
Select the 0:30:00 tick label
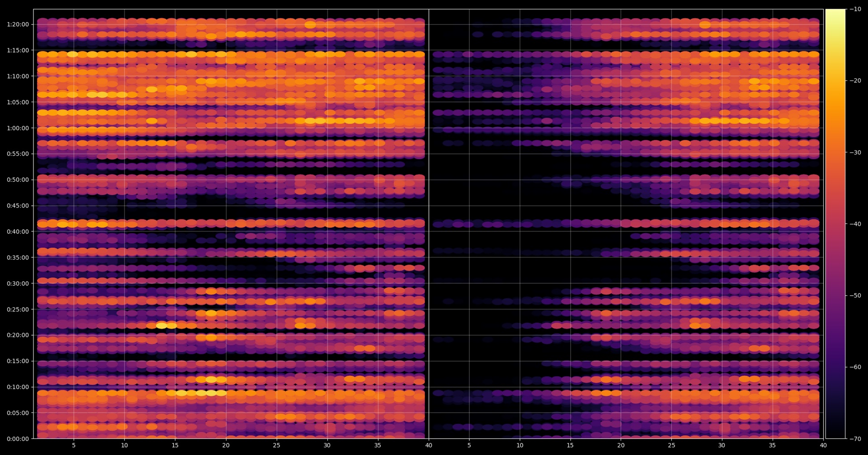click(18, 284)
